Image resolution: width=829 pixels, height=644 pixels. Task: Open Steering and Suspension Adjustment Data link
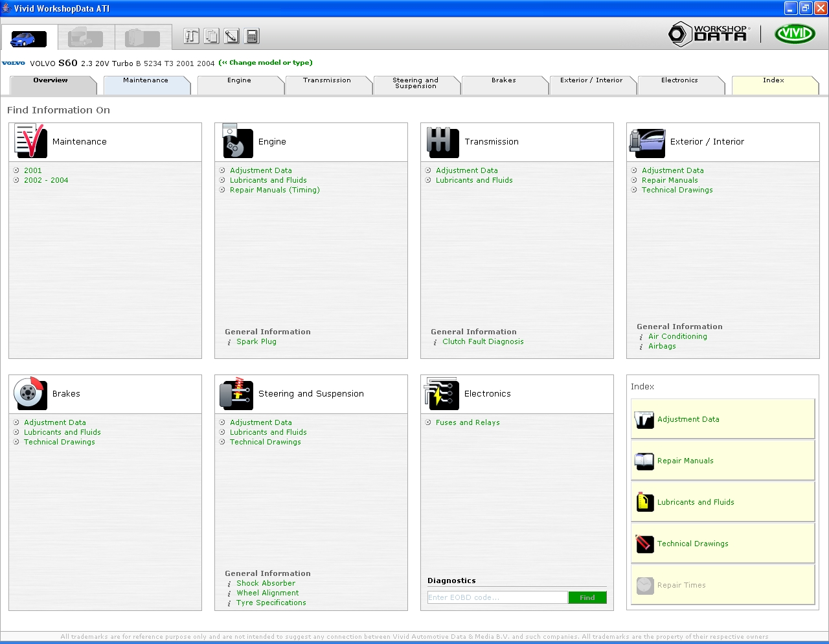(x=261, y=422)
